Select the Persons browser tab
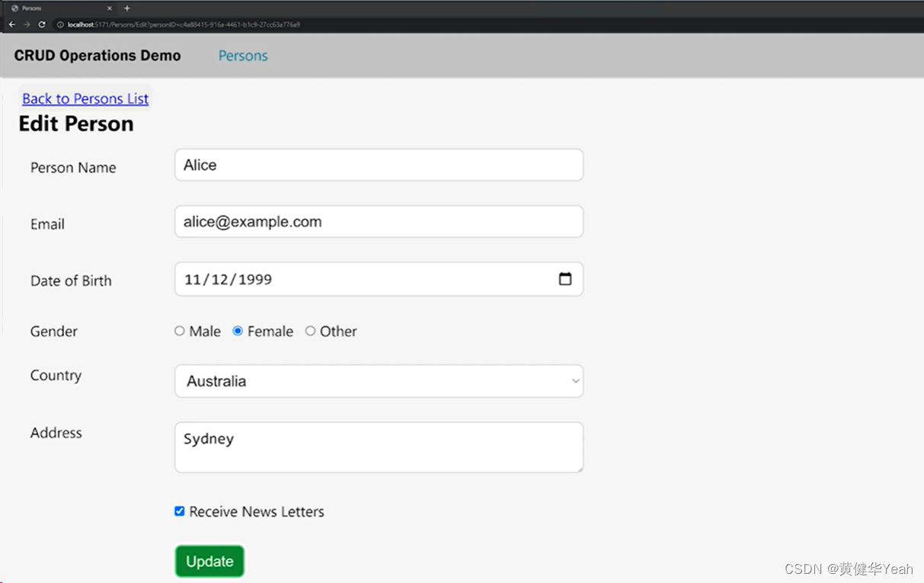This screenshot has height=583, width=924. click(x=61, y=8)
